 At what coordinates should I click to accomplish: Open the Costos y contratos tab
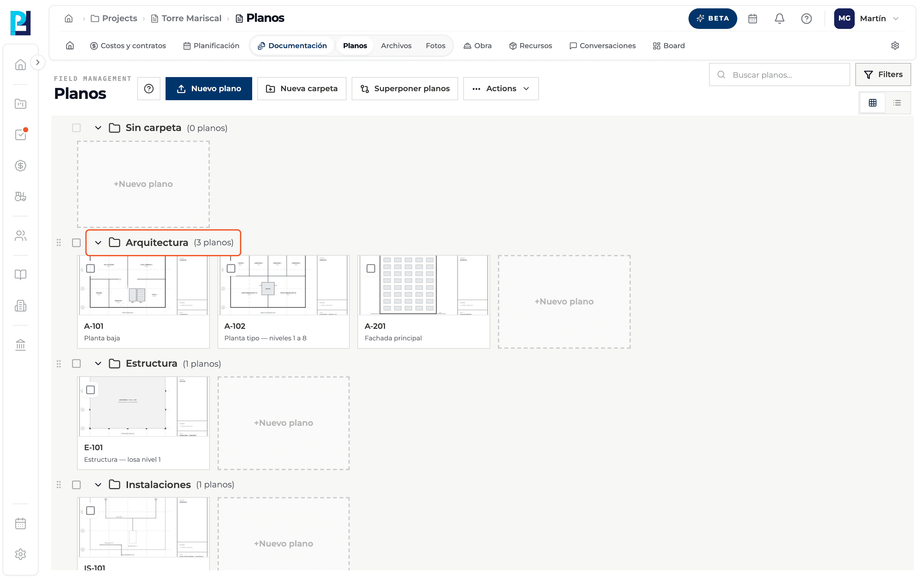[x=128, y=46]
